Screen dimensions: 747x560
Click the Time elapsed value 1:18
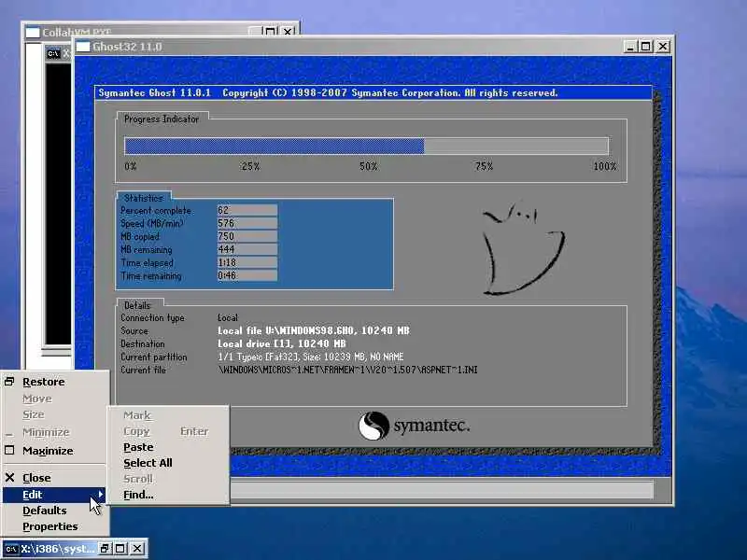click(x=247, y=262)
